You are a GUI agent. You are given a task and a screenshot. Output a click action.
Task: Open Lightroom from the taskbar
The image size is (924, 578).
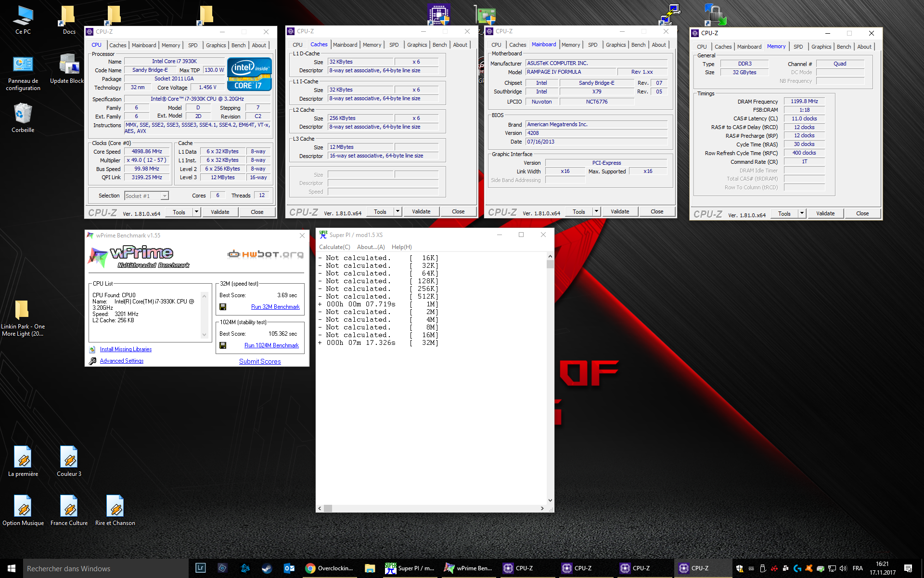pos(201,568)
